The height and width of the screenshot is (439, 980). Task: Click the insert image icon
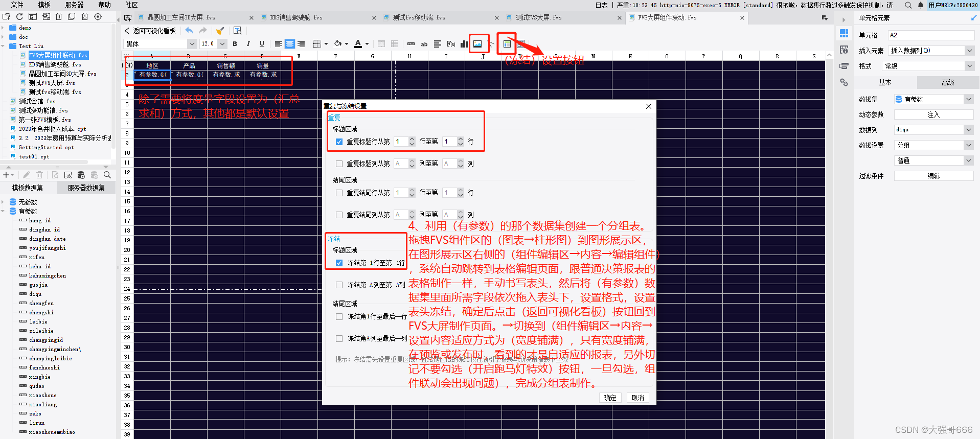pyautogui.click(x=477, y=44)
